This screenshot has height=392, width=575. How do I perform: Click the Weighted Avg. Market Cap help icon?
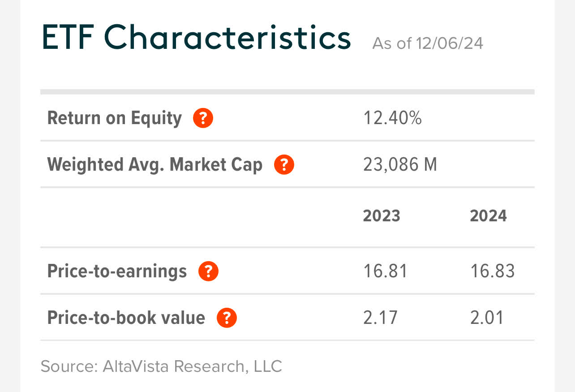pyautogui.click(x=284, y=164)
